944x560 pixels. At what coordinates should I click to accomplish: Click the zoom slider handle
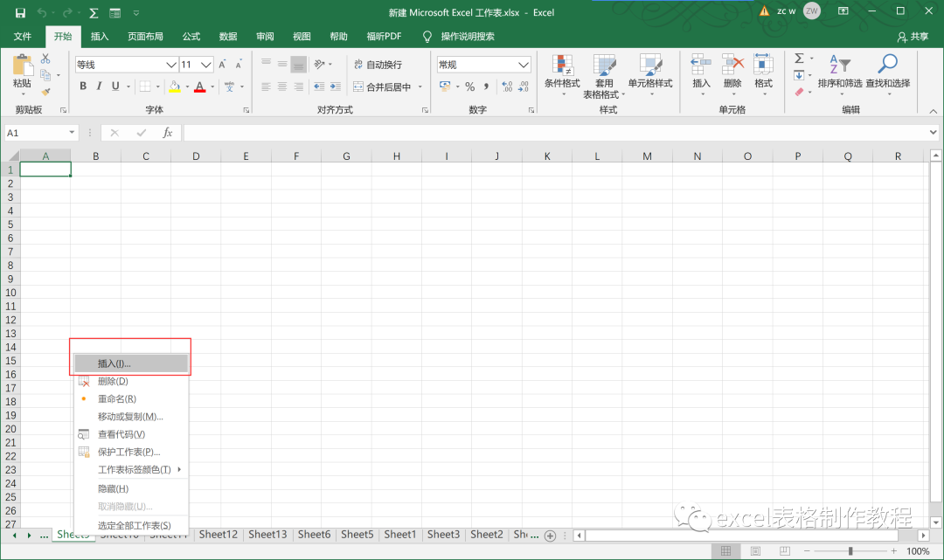point(850,551)
